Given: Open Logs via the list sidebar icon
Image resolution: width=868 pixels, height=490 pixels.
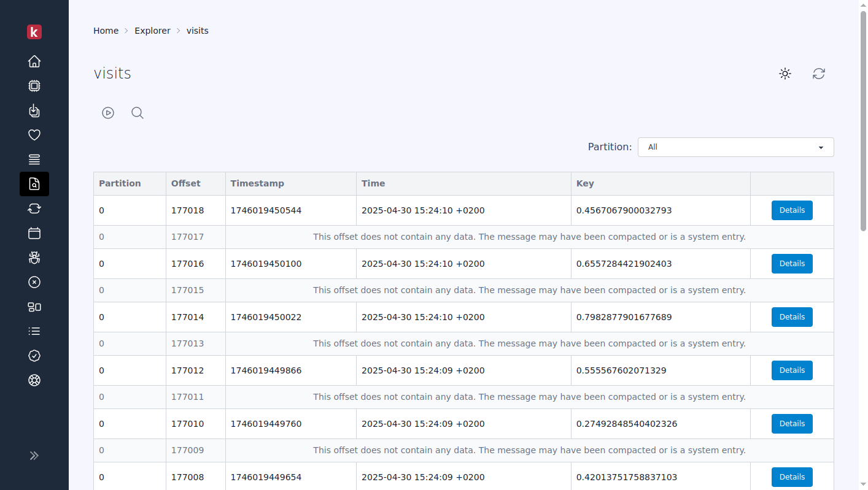Looking at the screenshot, I should 34,331.
